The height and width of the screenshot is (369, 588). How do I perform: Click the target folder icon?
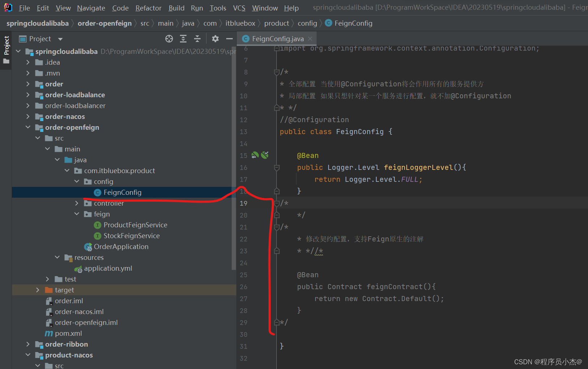[x=49, y=290]
